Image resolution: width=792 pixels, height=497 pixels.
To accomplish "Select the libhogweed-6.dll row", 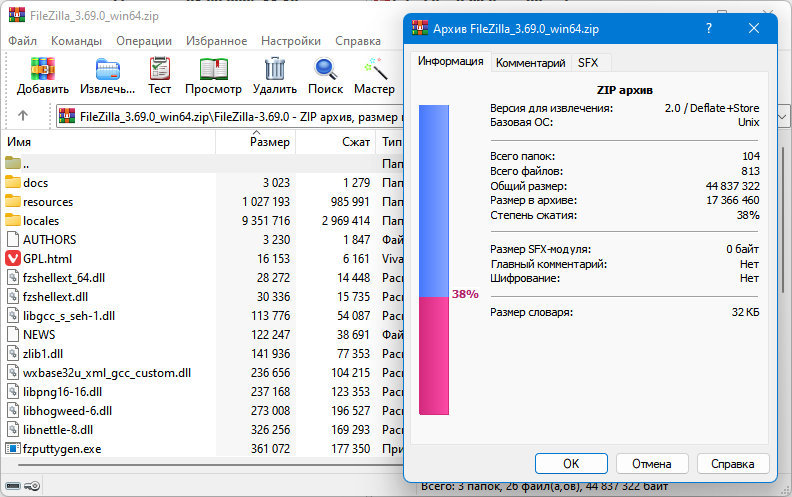I will (203, 411).
